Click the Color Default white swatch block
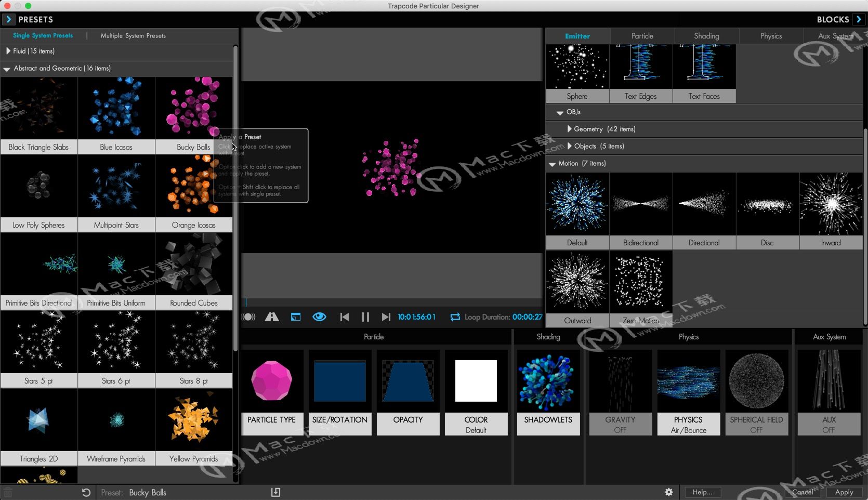This screenshot has height=500, width=868. pos(476,392)
